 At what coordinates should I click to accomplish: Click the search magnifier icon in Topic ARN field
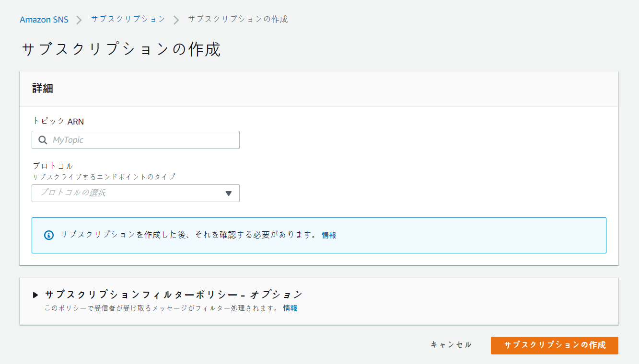(43, 140)
